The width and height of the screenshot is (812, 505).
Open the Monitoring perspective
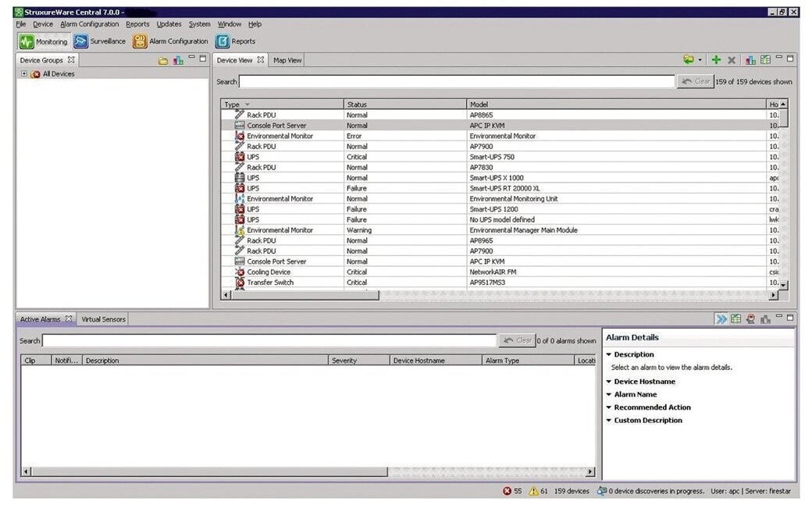point(44,42)
